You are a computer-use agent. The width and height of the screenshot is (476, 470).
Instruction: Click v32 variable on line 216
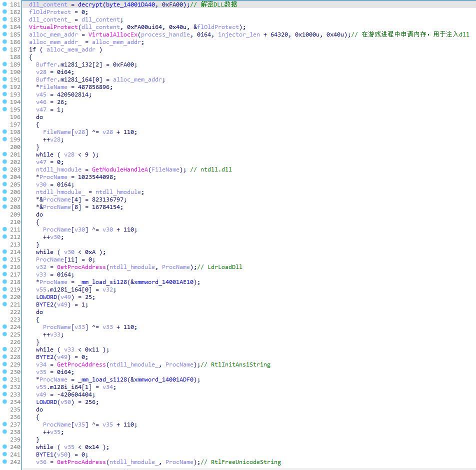pyautogui.click(x=41, y=267)
